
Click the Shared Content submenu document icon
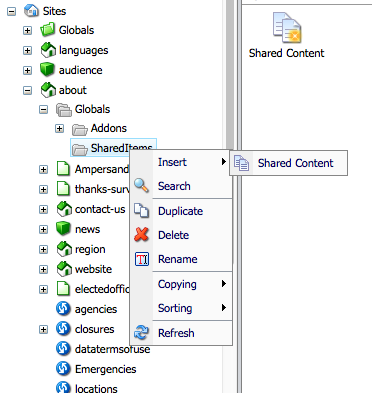(241, 163)
